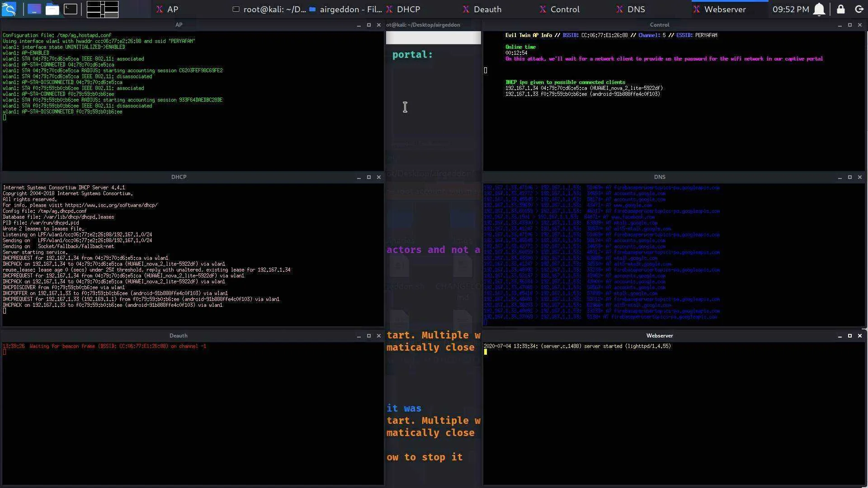Image resolution: width=868 pixels, height=488 pixels.
Task: Maximize the DHCP window
Action: tap(369, 177)
